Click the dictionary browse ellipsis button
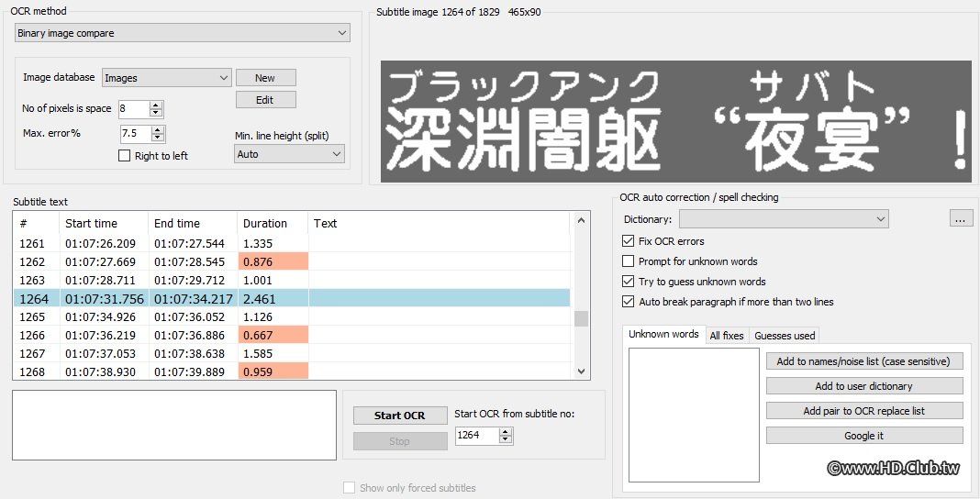 point(961,219)
